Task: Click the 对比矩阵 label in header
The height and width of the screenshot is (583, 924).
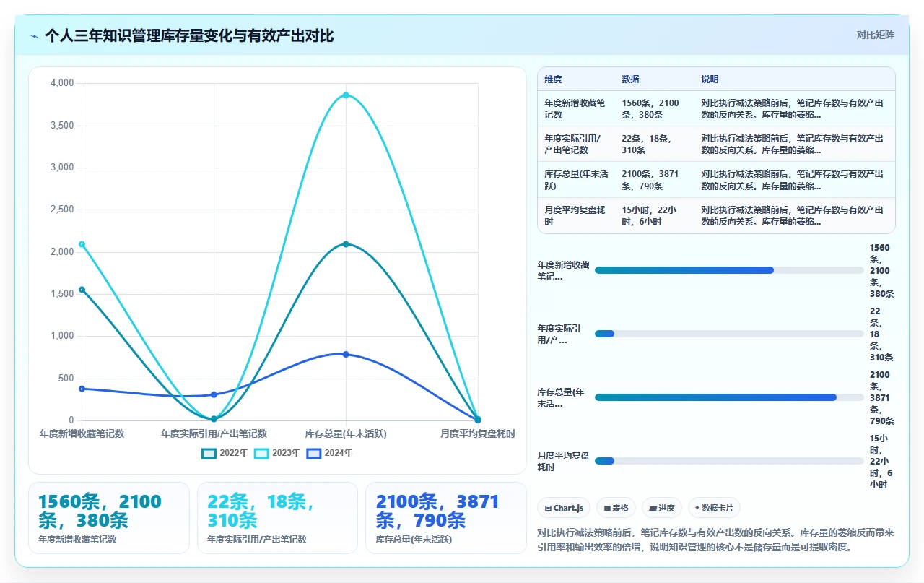Action: pos(875,35)
